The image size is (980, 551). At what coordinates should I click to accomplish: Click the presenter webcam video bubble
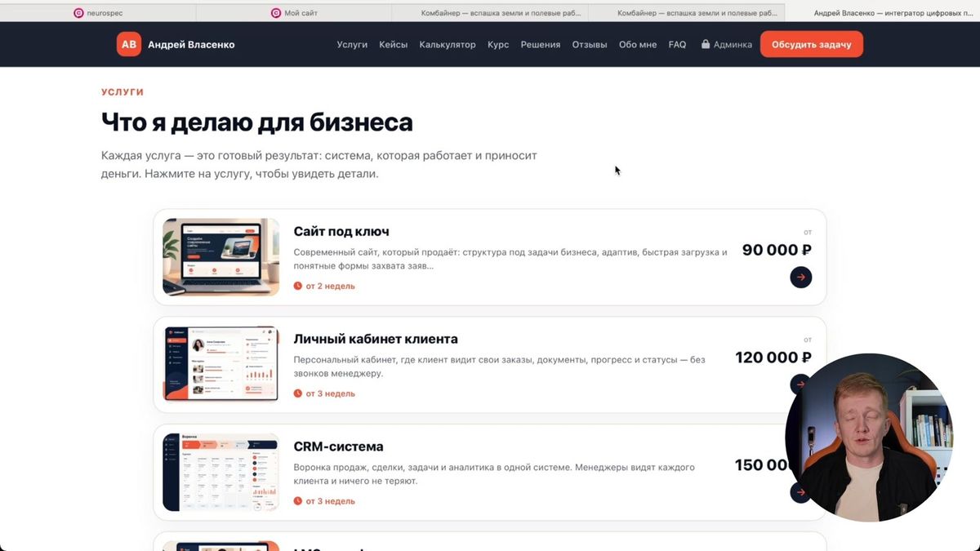(x=869, y=438)
